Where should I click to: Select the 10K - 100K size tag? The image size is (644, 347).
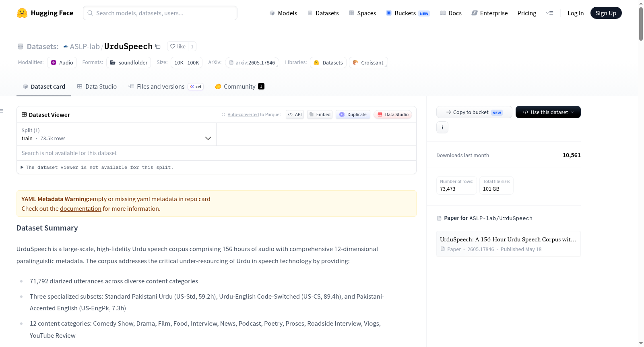pos(187,62)
